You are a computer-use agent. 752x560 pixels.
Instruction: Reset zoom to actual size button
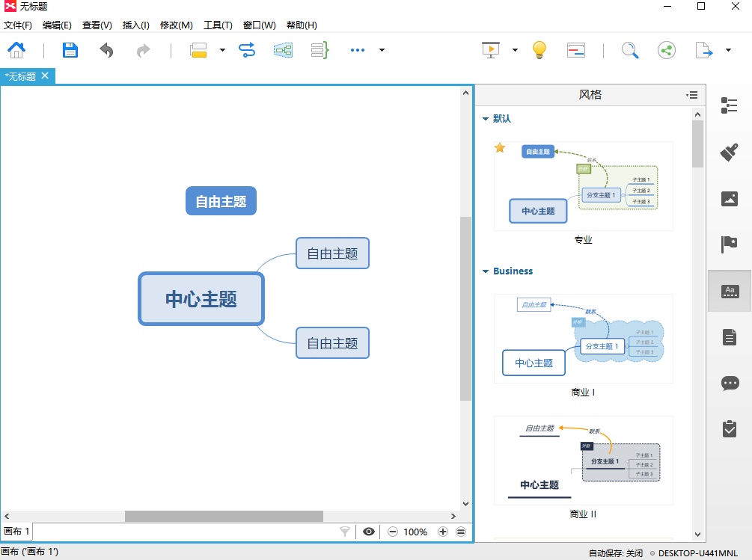461,532
